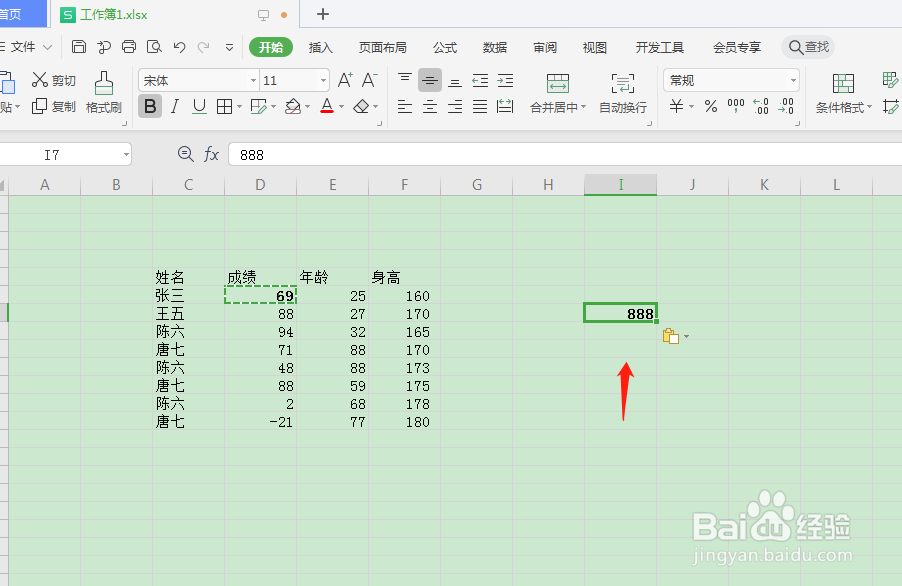Toggle Bold formatting
902x586 pixels.
[x=150, y=106]
